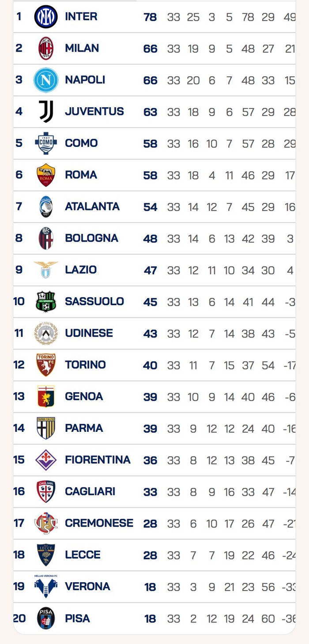Select the Atalanta club logo
The image size is (309, 644).
click(46, 207)
